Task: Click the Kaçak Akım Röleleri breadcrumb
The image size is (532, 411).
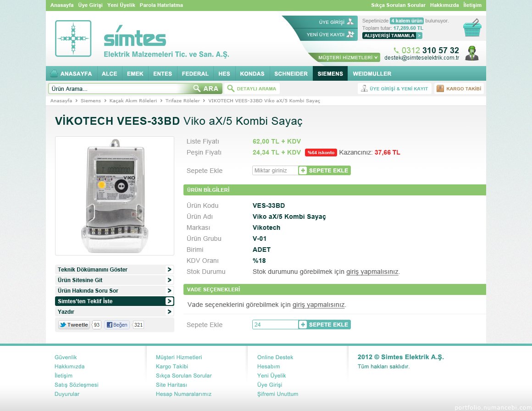Action: (133, 101)
